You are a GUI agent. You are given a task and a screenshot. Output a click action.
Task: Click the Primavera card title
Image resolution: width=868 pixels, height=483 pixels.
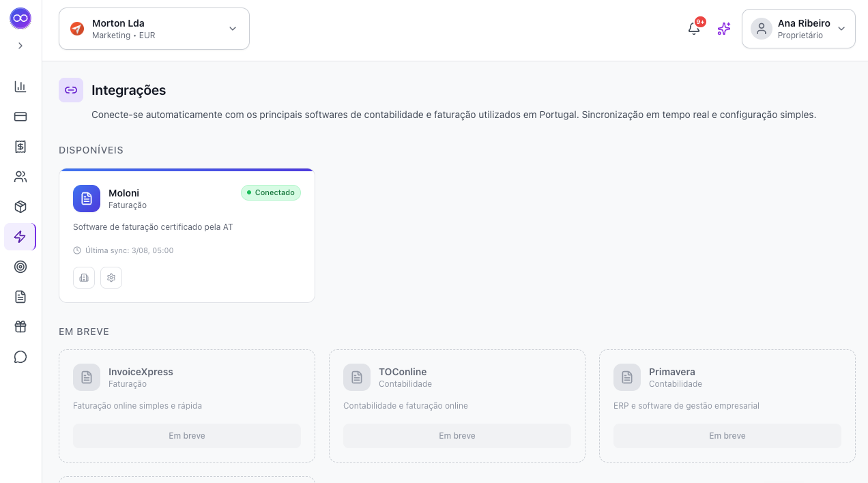(x=672, y=372)
